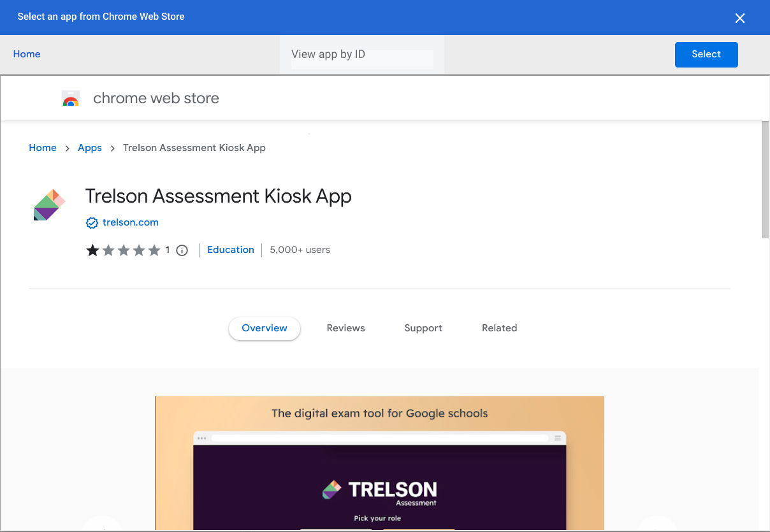Click the View app by ID field

click(361, 59)
